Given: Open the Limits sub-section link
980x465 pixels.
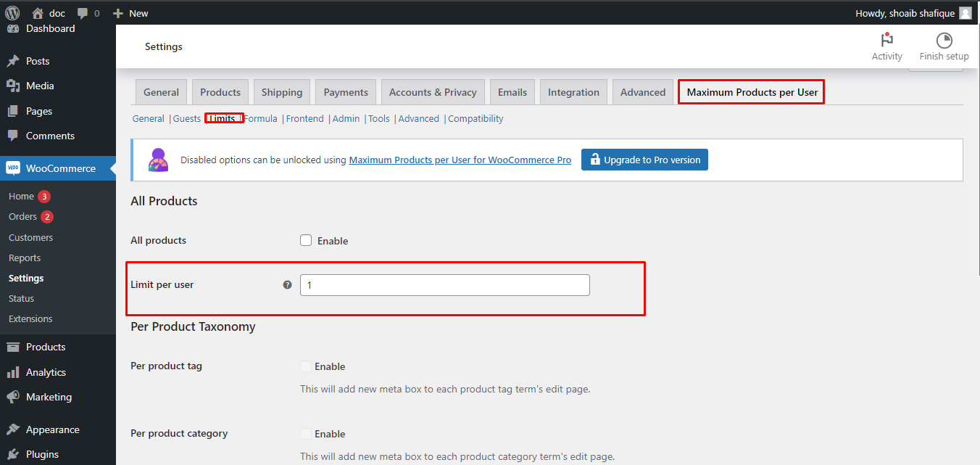Looking at the screenshot, I should [222, 119].
